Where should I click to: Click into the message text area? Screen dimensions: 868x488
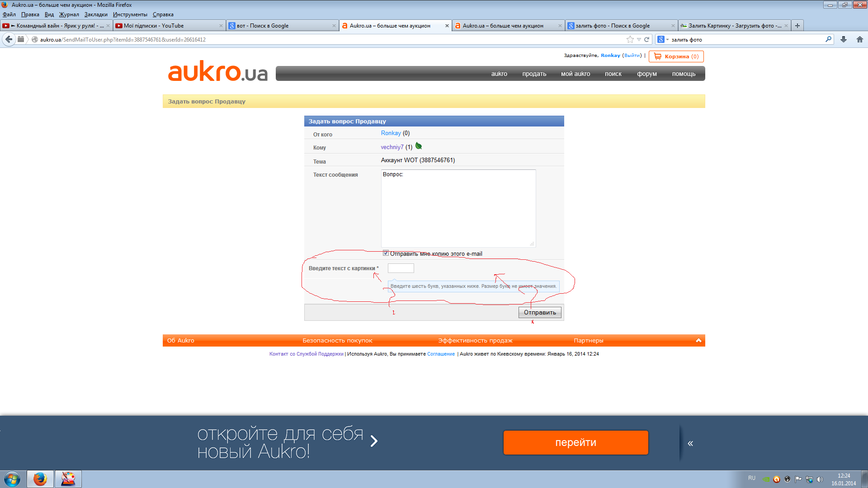[x=458, y=208]
